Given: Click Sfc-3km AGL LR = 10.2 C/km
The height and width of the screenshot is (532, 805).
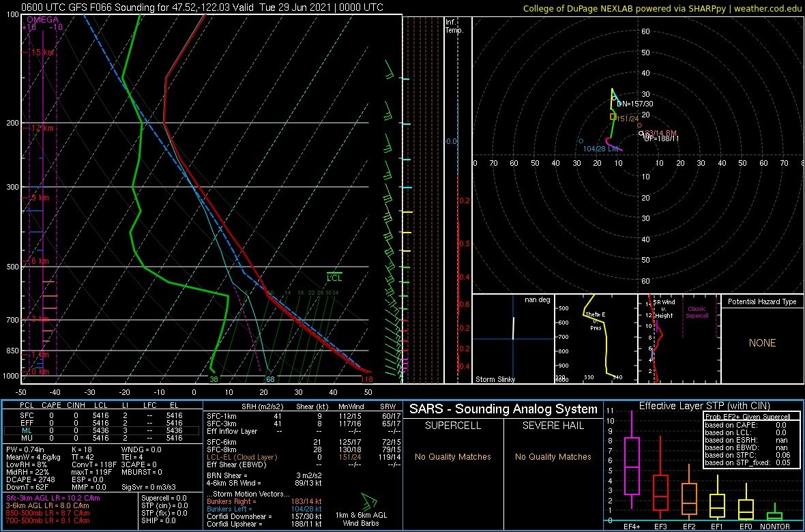Looking at the screenshot, I should 54,498.
